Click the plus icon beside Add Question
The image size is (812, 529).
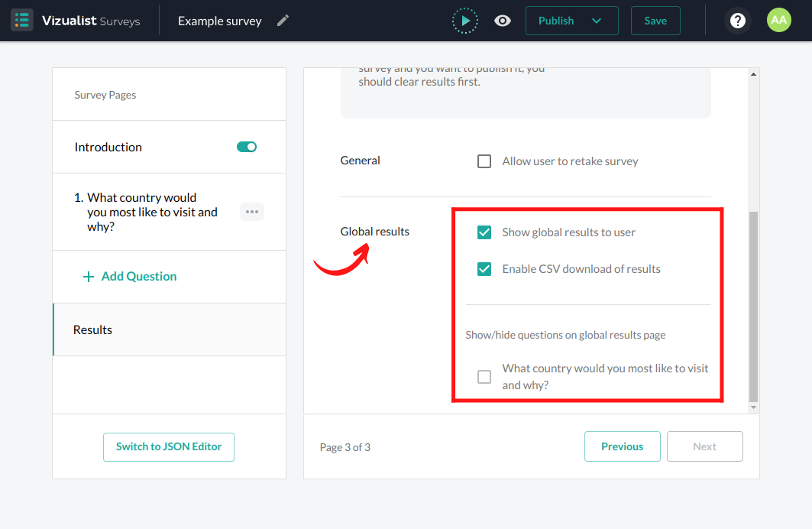coord(89,277)
